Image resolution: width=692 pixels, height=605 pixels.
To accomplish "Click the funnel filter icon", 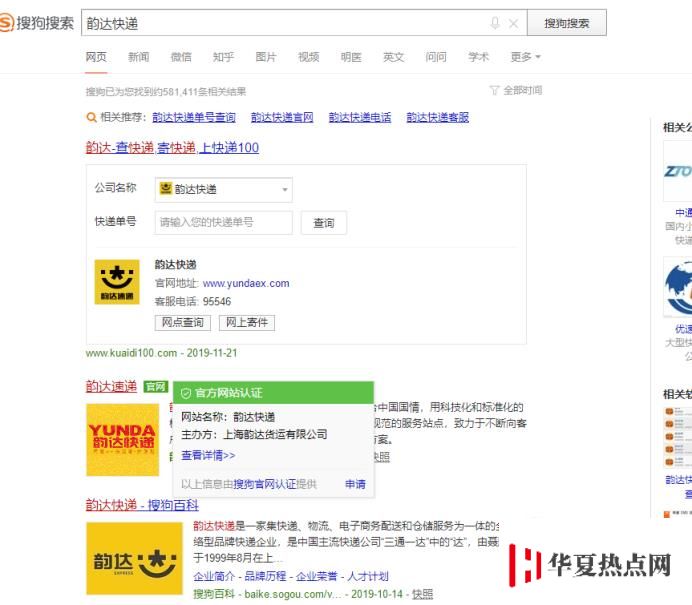I will tap(494, 90).
